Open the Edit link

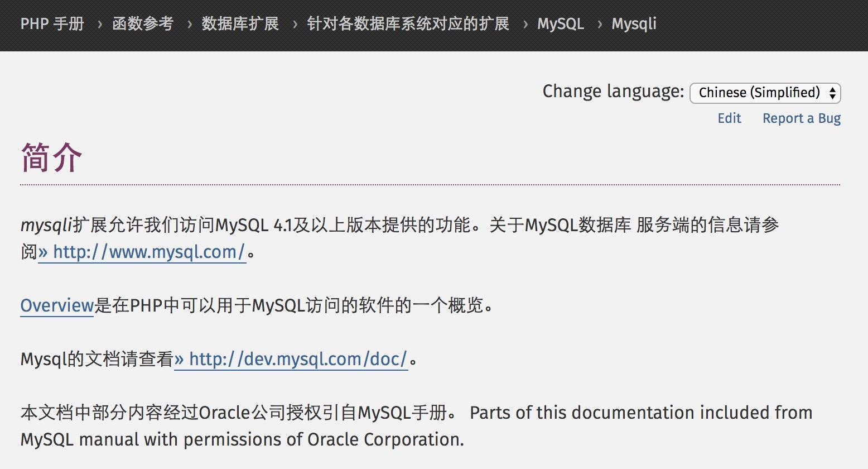coord(729,118)
